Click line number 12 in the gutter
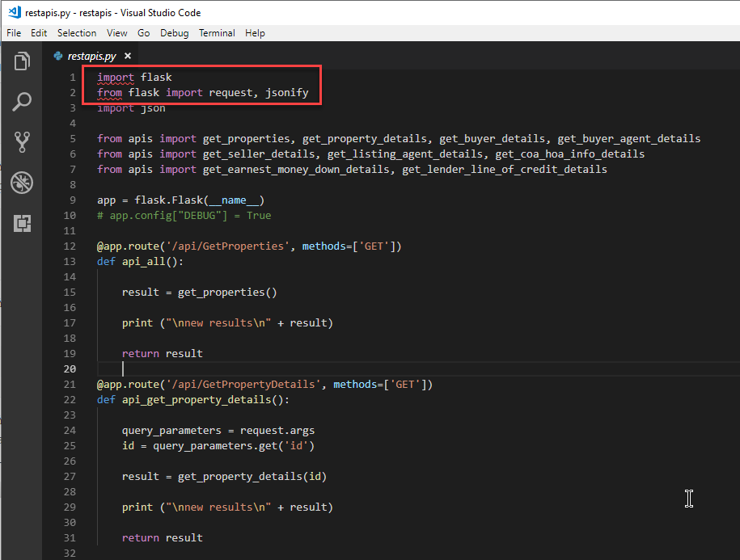Viewport: 740px width, 560px height. [x=70, y=246]
